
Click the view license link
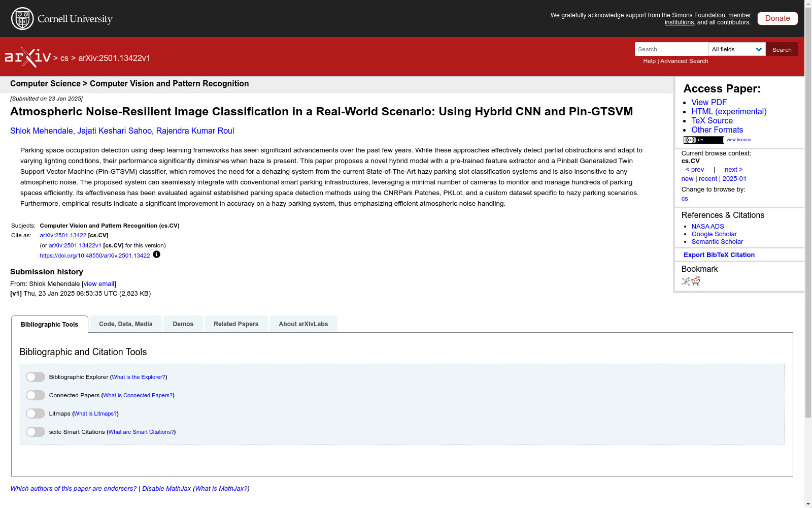739,140
